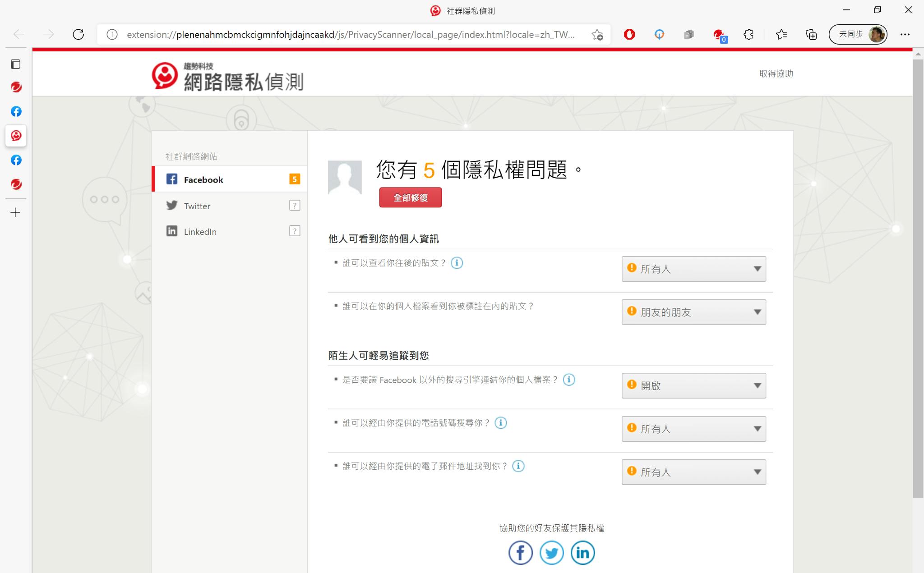
Task: Select Facebook in social network list
Action: pyautogui.click(x=229, y=179)
